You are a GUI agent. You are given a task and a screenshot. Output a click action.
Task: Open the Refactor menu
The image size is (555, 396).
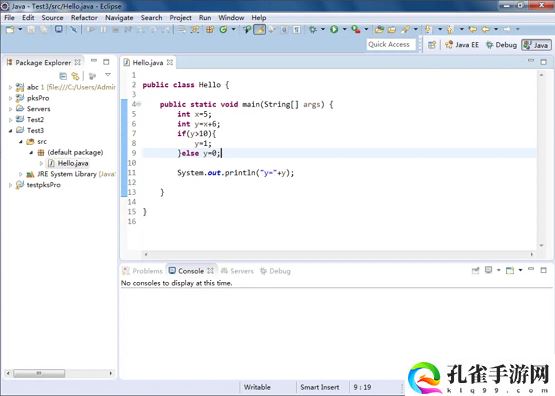(84, 18)
